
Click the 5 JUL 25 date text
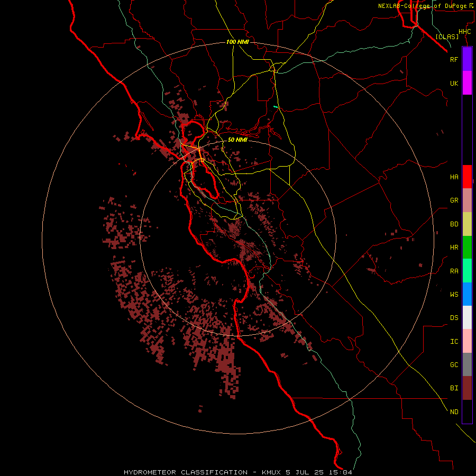tap(305, 472)
